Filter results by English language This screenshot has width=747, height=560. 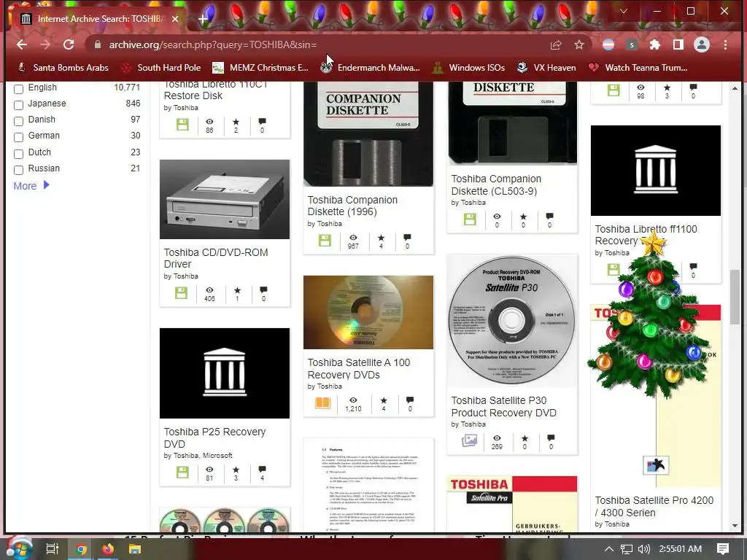coord(18,89)
